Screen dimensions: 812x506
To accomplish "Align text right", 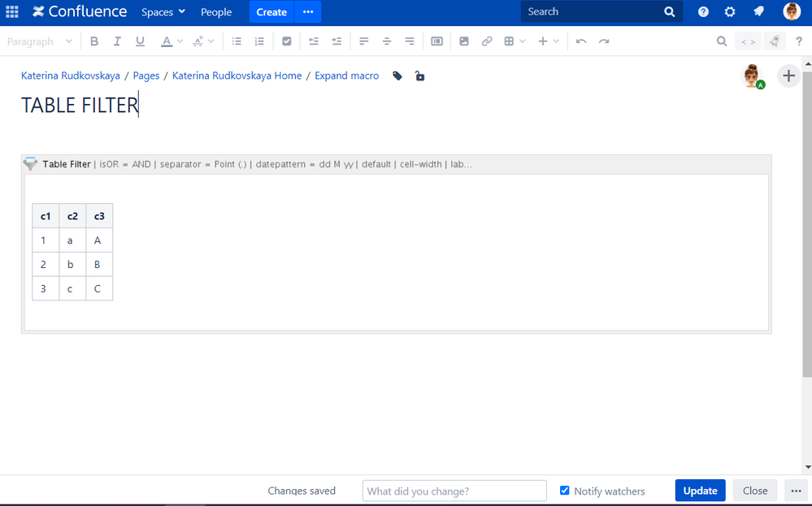I will pos(410,41).
